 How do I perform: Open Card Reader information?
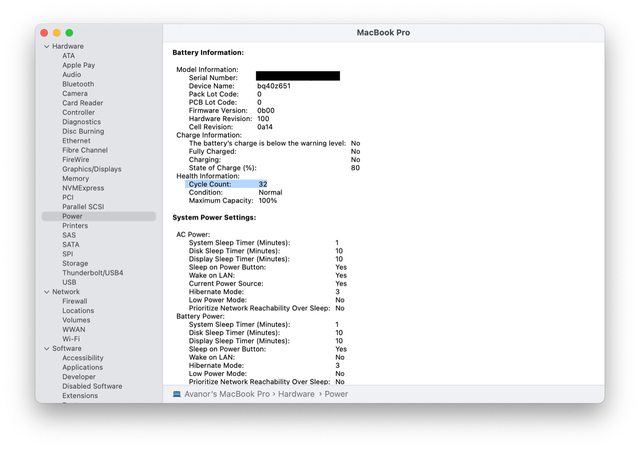click(82, 103)
